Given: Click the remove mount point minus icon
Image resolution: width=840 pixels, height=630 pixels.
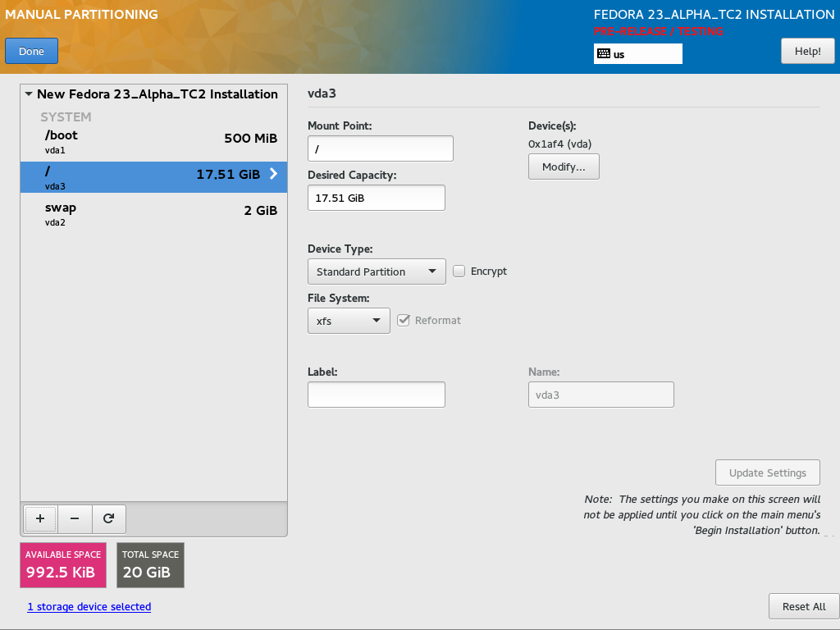Looking at the screenshot, I should [75, 518].
